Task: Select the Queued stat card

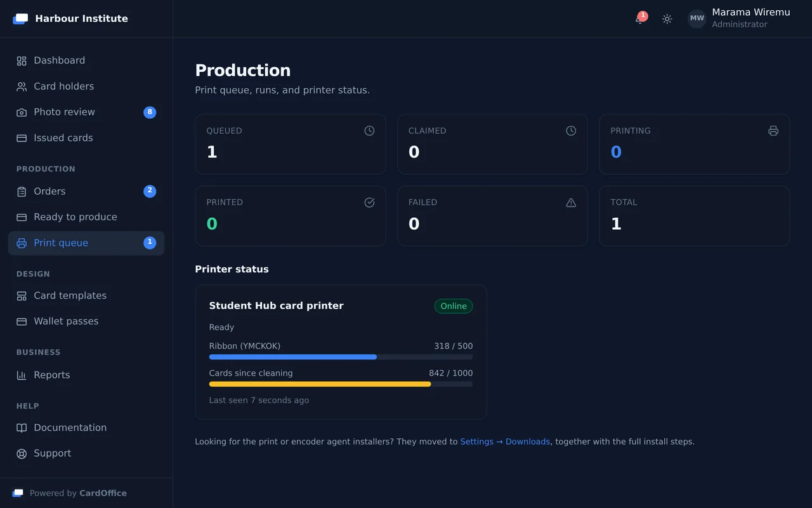Action: 291,144
